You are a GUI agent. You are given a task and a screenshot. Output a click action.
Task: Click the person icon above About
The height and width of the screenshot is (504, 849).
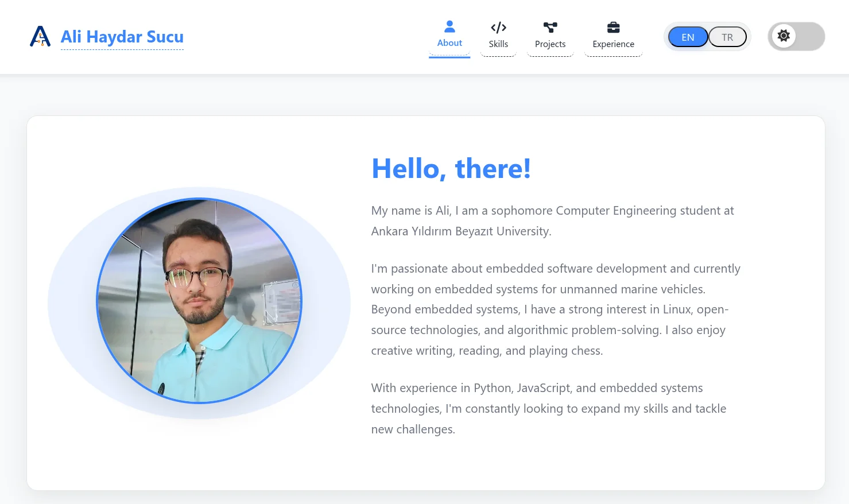(449, 26)
